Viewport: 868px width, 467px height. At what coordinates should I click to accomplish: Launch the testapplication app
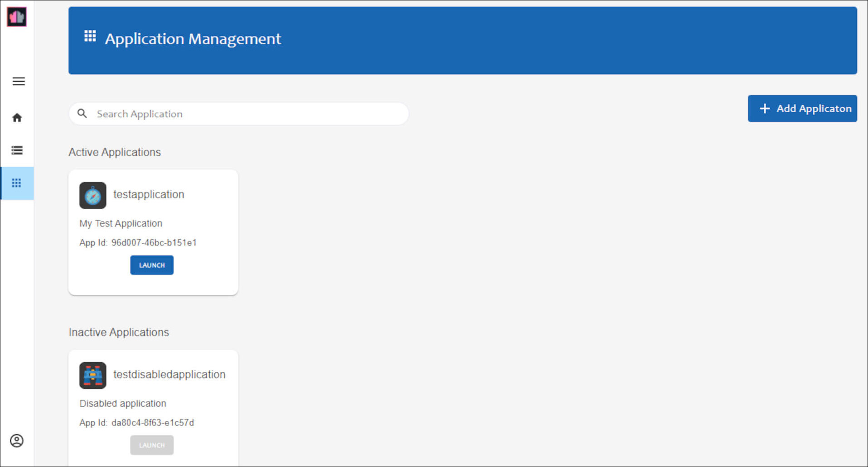point(152,265)
